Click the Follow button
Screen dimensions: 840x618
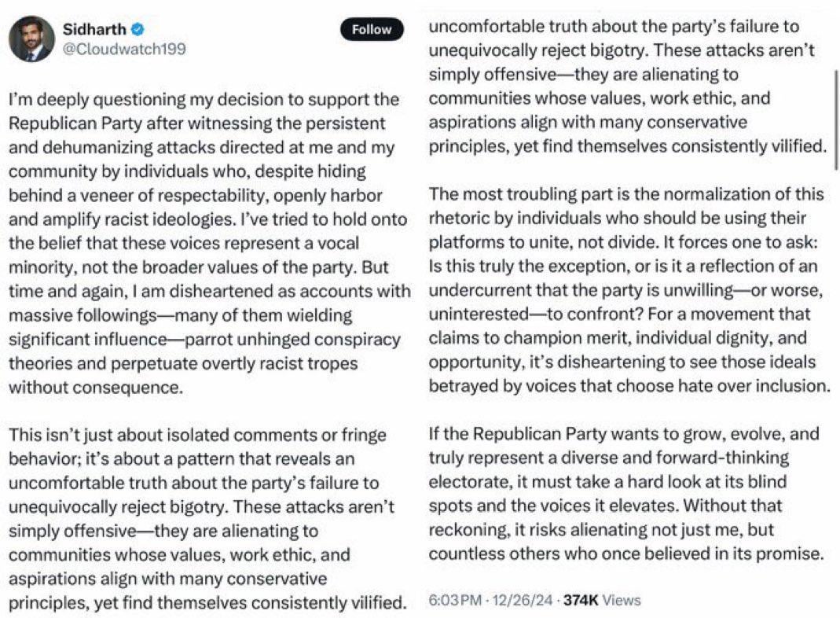click(x=371, y=29)
